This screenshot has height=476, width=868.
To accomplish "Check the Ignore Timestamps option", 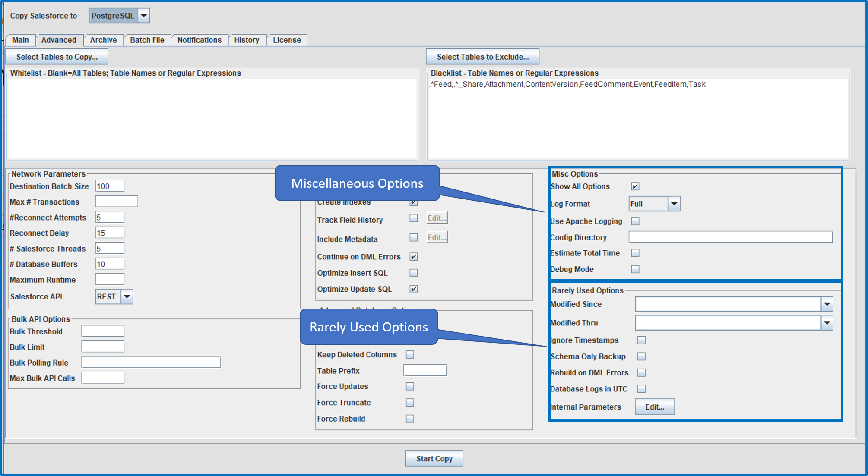I will [x=642, y=340].
